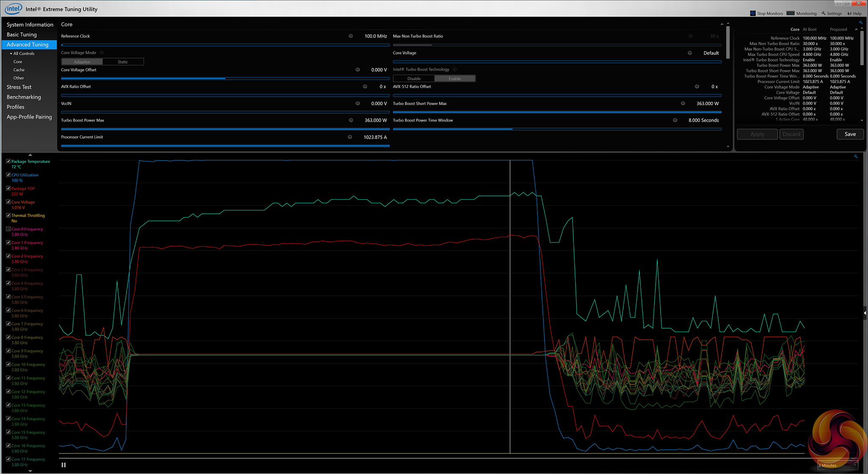Click info icon next to Processor Current Limit
Image resolution: width=868 pixels, height=474 pixels.
pos(350,137)
